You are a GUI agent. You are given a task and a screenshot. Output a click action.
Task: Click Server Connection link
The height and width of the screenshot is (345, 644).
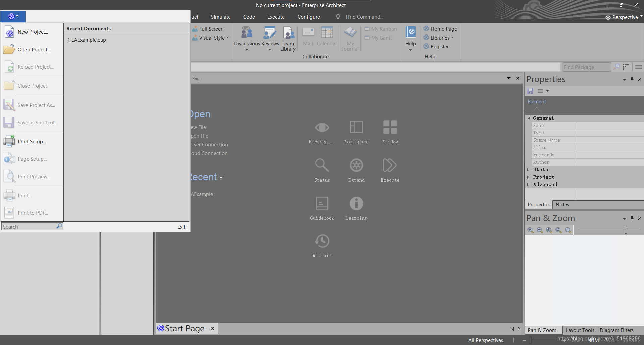(x=209, y=145)
